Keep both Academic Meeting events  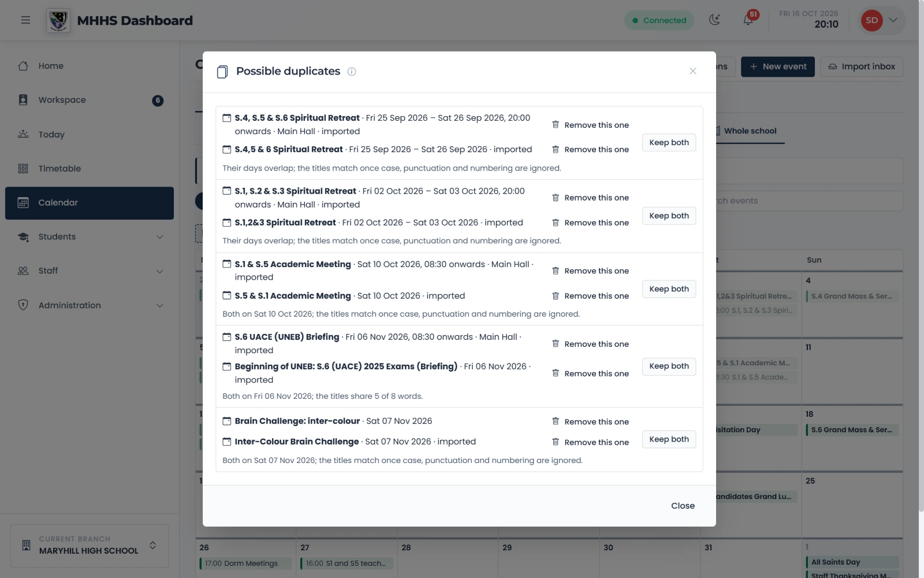[669, 289]
